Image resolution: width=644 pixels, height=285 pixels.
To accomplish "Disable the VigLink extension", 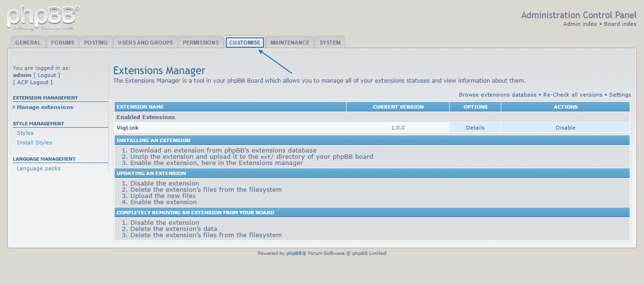I will [x=565, y=127].
